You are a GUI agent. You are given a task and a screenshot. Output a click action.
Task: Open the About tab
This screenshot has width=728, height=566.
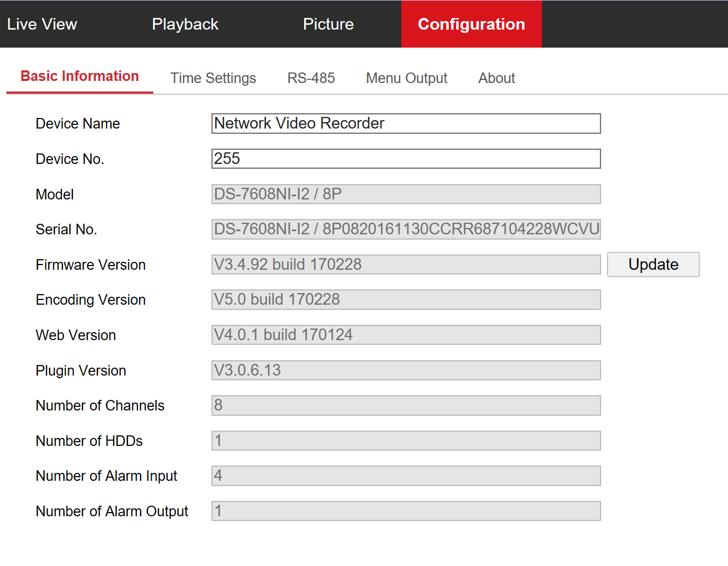pyautogui.click(x=496, y=78)
